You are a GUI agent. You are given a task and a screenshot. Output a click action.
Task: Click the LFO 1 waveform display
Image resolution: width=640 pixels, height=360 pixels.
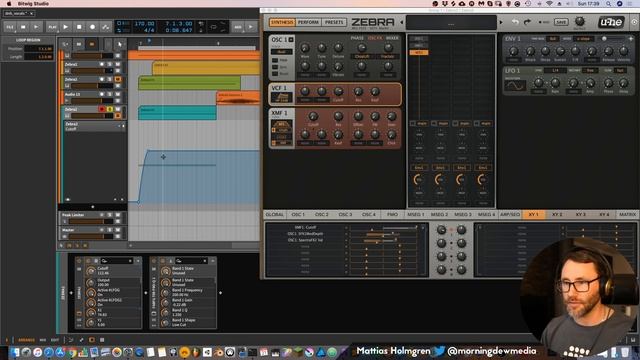pyautogui.click(x=515, y=86)
